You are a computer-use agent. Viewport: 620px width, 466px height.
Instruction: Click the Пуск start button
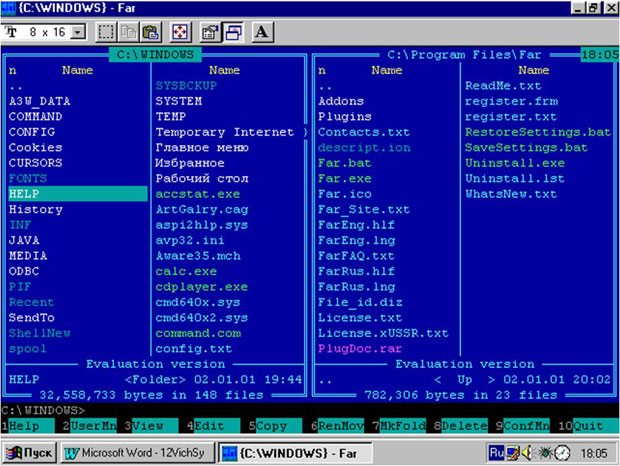coord(30,453)
